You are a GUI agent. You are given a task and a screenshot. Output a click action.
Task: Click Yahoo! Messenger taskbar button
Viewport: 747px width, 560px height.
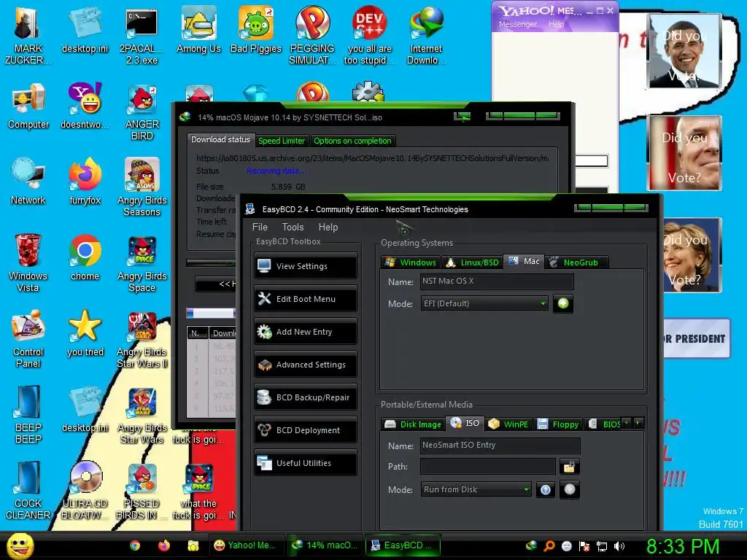pos(247,545)
